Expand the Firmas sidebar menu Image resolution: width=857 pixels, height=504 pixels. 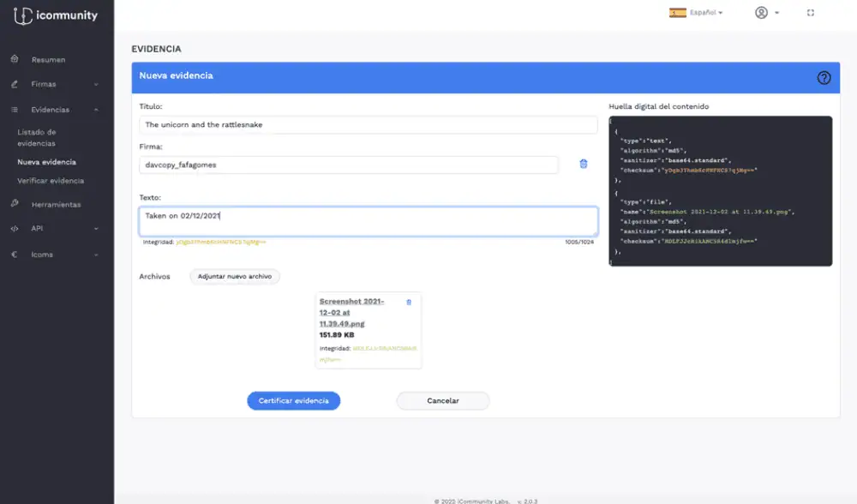pos(56,85)
